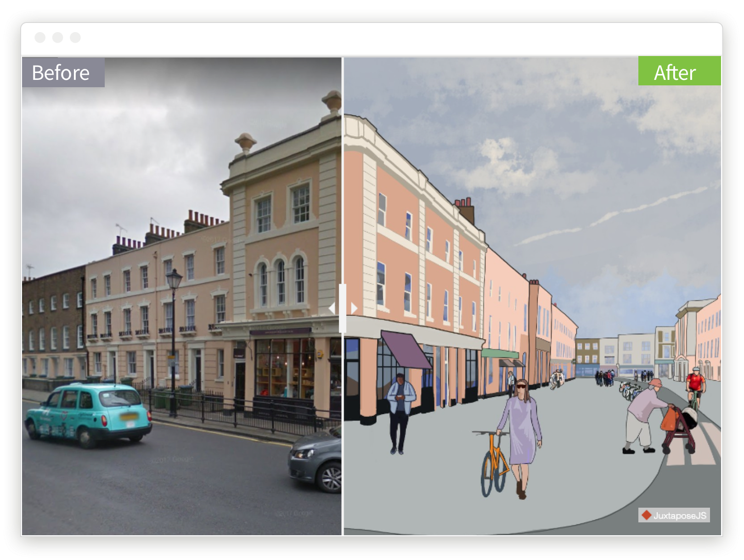The image size is (744, 560).
Task: Click the right arrow on slider handle
Action: (354, 308)
